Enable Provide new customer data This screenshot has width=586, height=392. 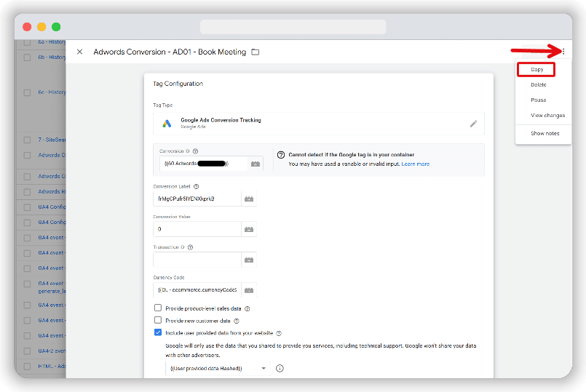click(x=158, y=320)
